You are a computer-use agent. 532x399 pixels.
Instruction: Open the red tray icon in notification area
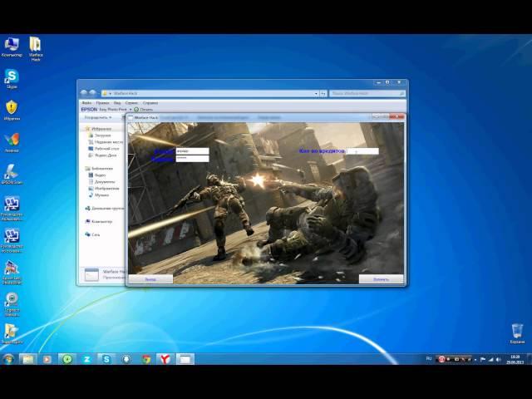click(x=441, y=359)
